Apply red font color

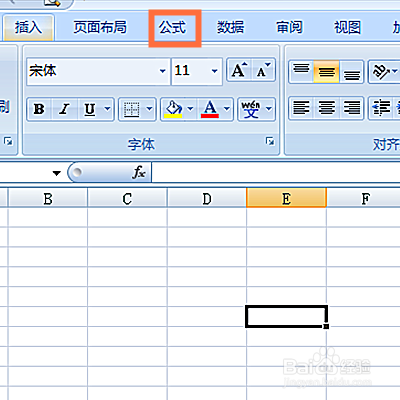pyautogui.click(x=210, y=109)
